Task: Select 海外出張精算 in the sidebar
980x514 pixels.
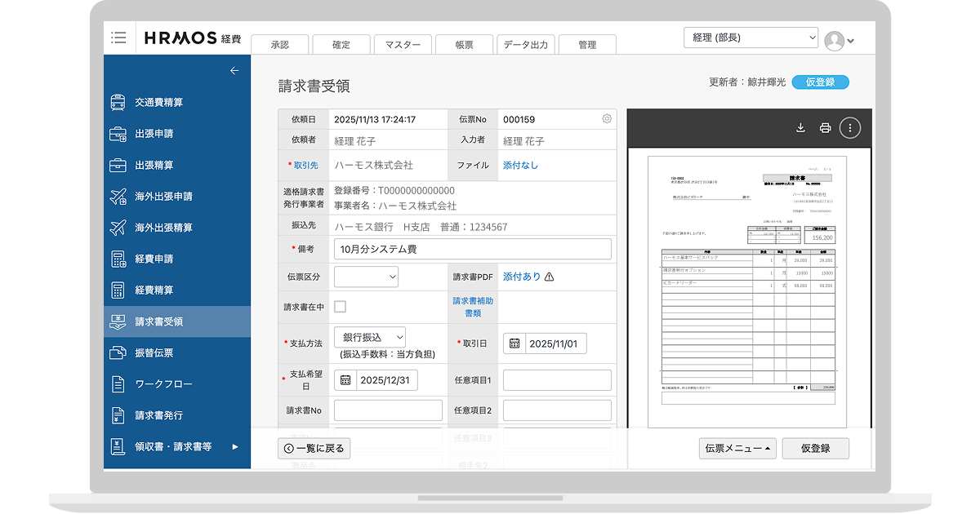Action: click(118, 227)
